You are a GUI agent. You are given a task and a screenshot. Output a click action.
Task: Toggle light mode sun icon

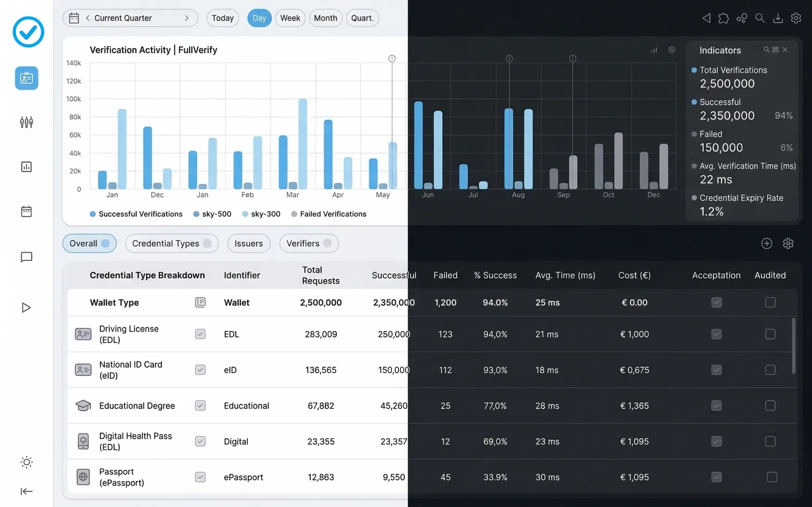(27, 462)
